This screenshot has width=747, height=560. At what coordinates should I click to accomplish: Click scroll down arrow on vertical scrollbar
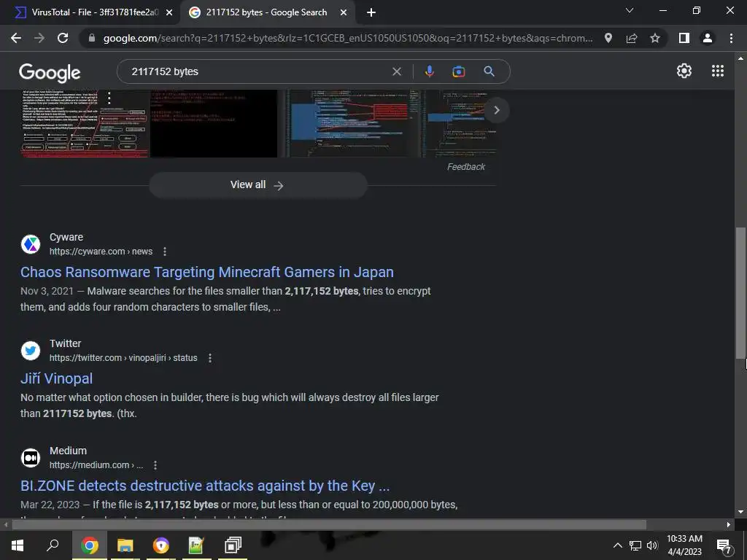[740, 513]
